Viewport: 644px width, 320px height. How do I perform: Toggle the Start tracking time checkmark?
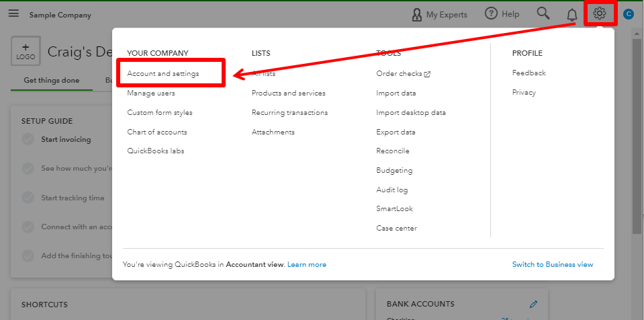[x=28, y=198]
